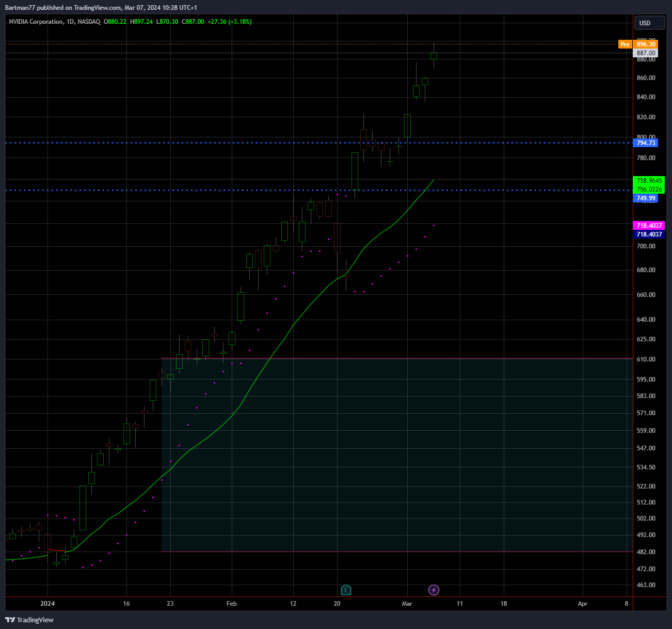Click the close value C887.00
This screenshot has width=672, height=629.
click(x=193, y=22)
